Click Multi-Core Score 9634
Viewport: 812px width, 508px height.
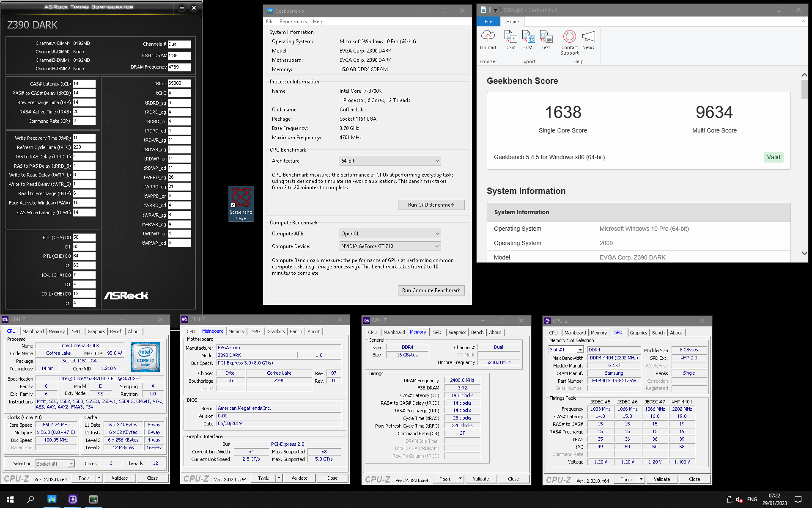point(714,113)
